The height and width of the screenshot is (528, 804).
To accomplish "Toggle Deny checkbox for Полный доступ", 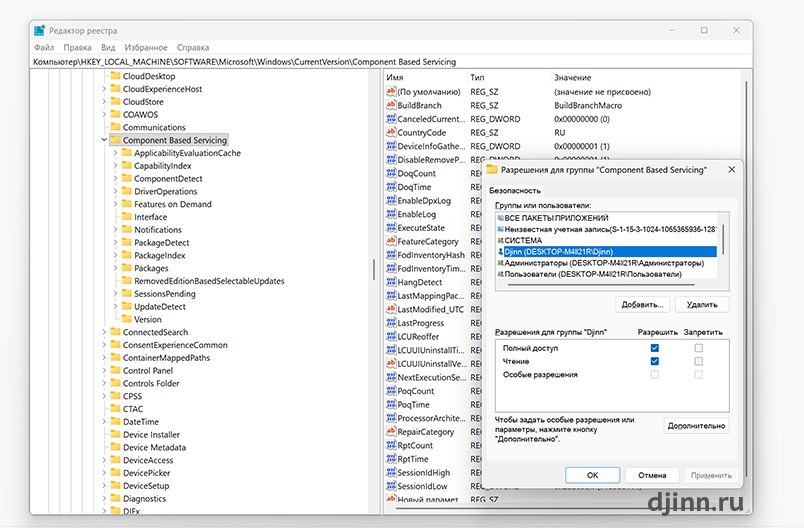I will pyautogui.click(x=698, y=348).
